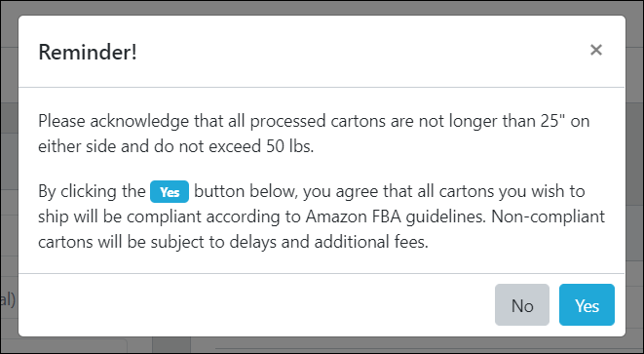
Task: Click the word 'Non-compliant'
Action: coord(548,216)
